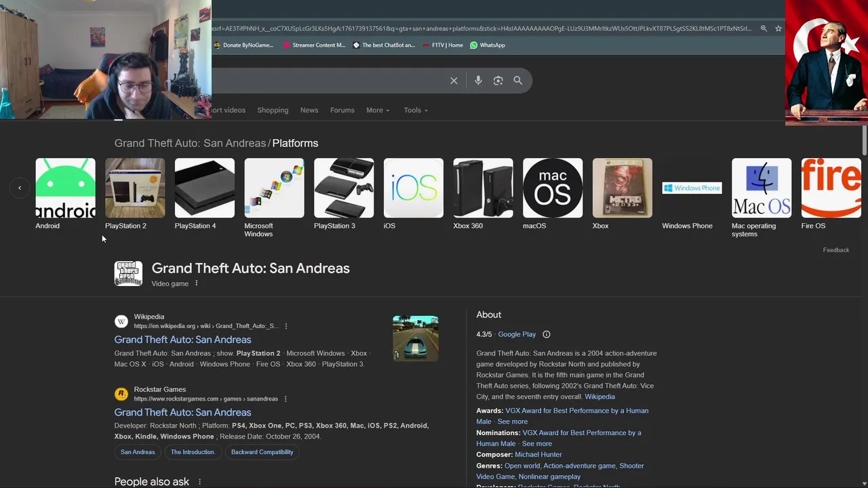868x488 pixels.
Task: Show previous platforms with the left arrow
Action: [20, 188]
